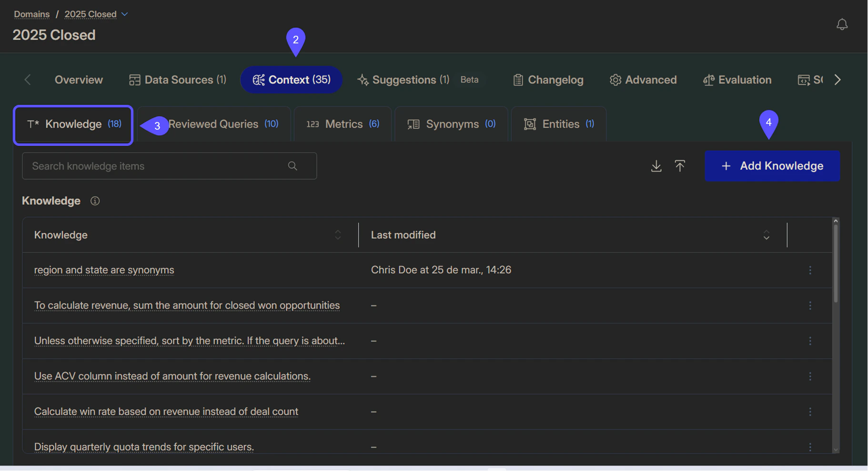Click the scrollbar down arrow
The width and height of the screenshot is (868, 471).
835,450
